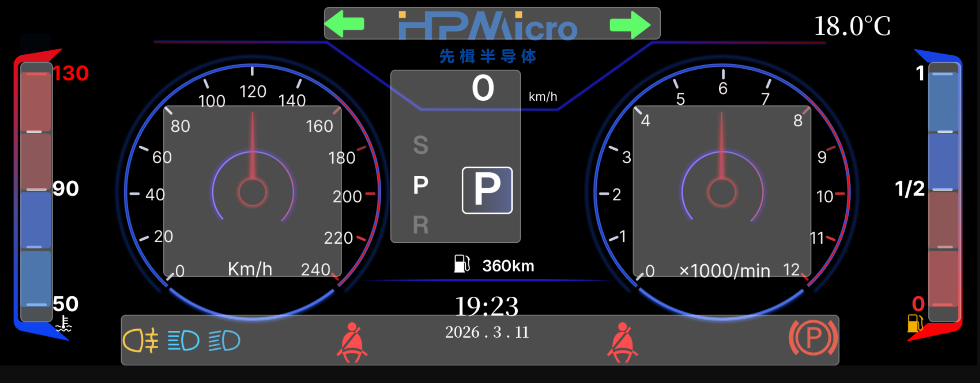The width and height of the screenshot is (980, 383).
Task: Click the coolant temperature gauge bar
Action: pos(36,192)
